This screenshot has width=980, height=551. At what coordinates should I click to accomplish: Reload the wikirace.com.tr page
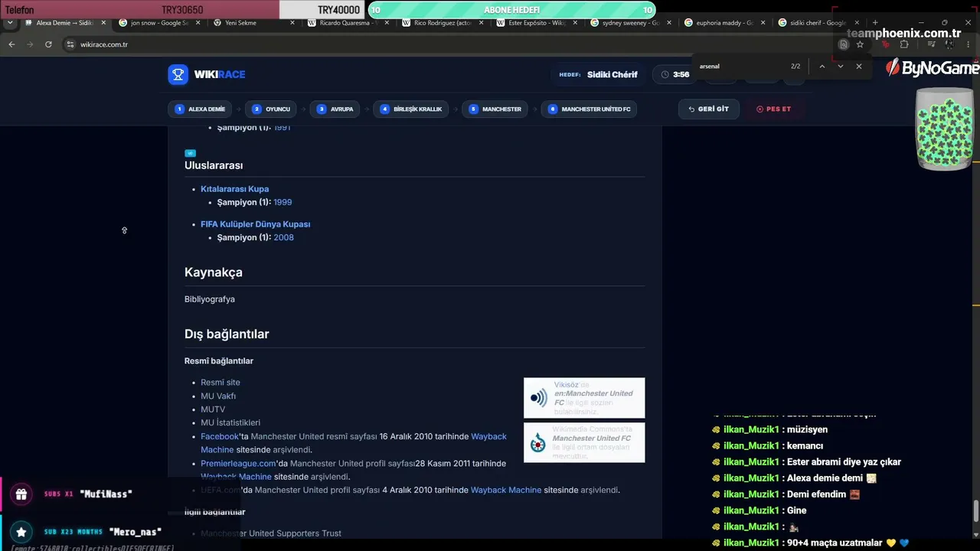point(48,44)
